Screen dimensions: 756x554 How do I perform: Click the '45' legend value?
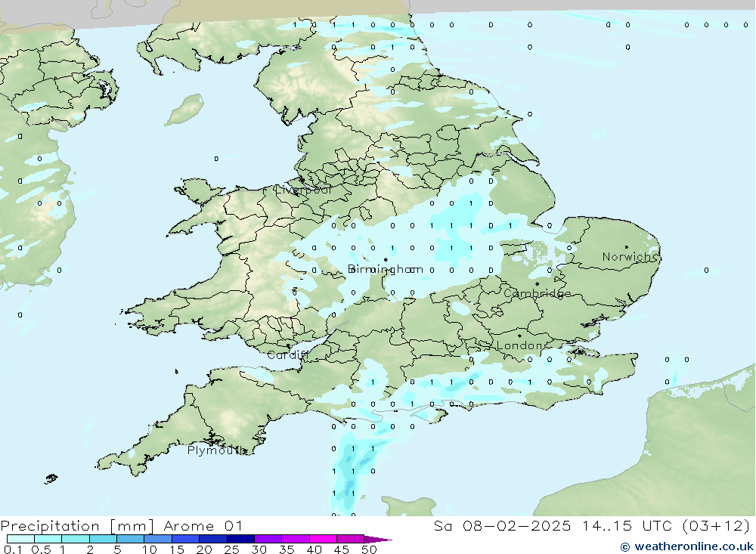click(x=342, y=549)
